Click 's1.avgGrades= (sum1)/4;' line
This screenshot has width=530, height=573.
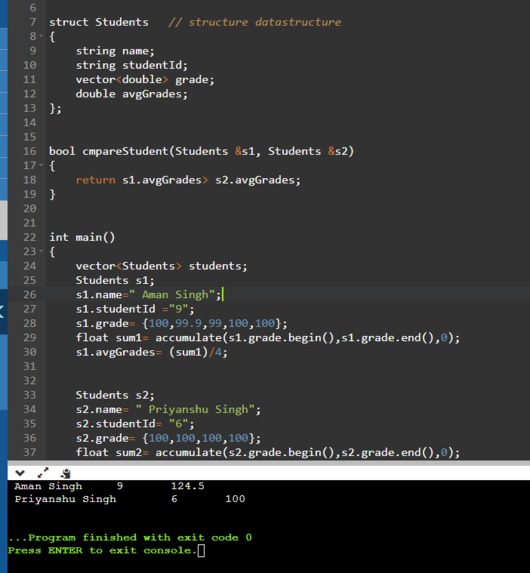tap(151, 352)
